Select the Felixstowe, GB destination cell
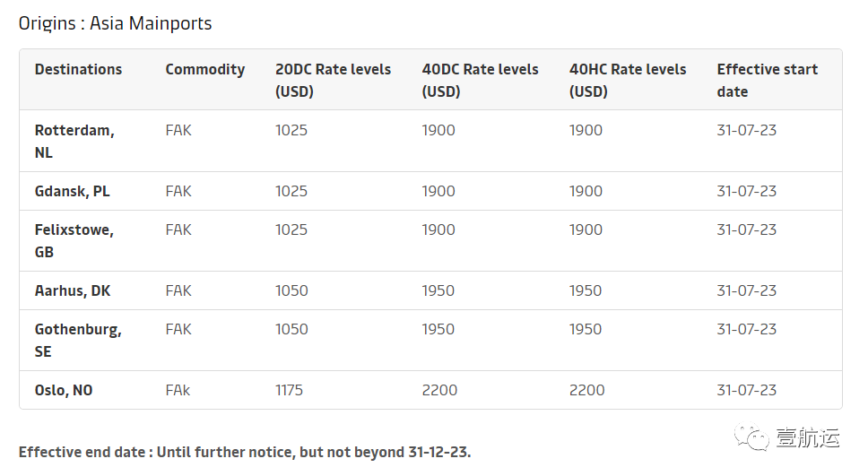 click(74, 241)
